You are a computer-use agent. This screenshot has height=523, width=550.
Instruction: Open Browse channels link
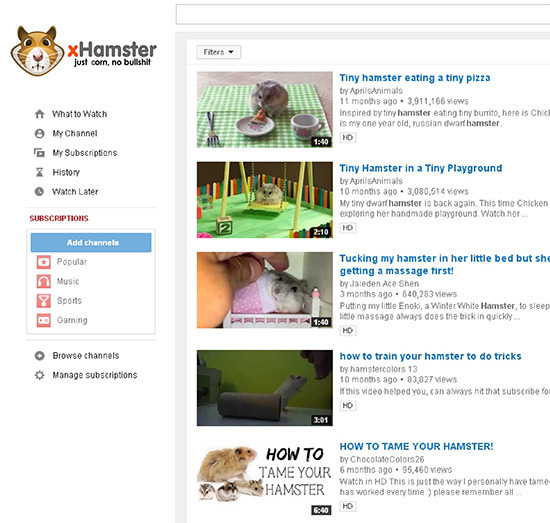86,356
